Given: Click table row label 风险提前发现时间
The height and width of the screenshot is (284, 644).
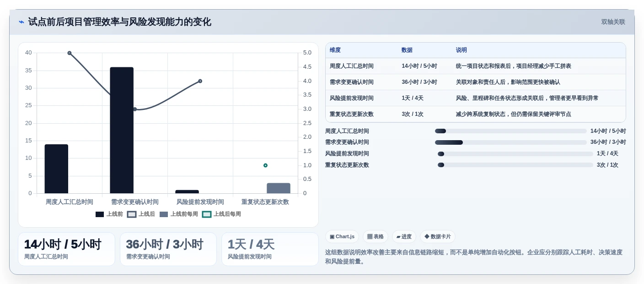Looking at the screenshot, I should click(x=352, y=98).
